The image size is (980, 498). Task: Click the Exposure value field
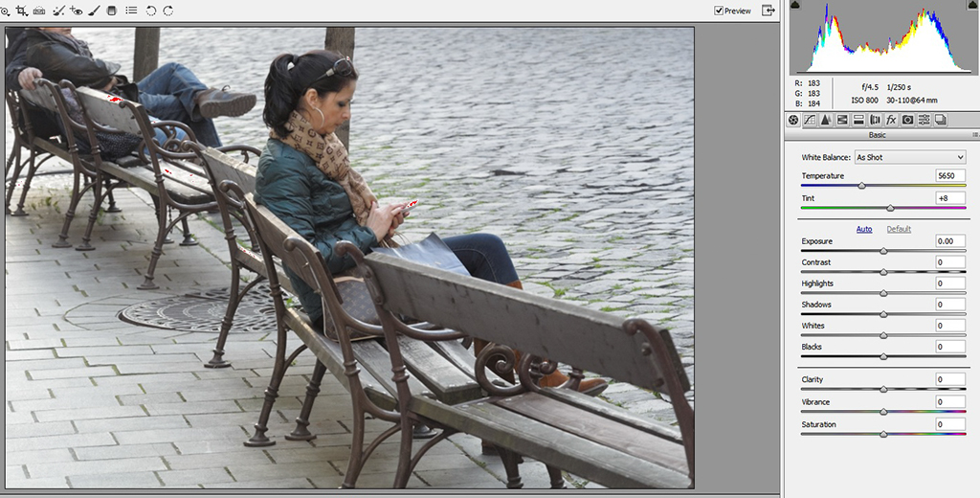(x=950, y=241)
